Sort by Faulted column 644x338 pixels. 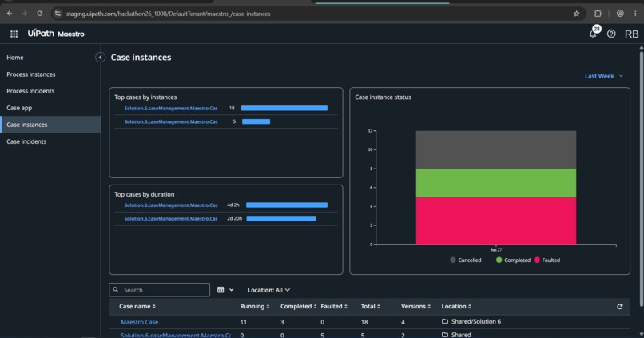coord(334,306)
